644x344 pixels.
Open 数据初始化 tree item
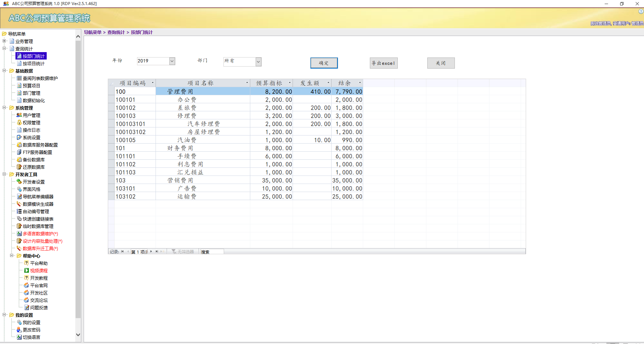pos(34,101)
